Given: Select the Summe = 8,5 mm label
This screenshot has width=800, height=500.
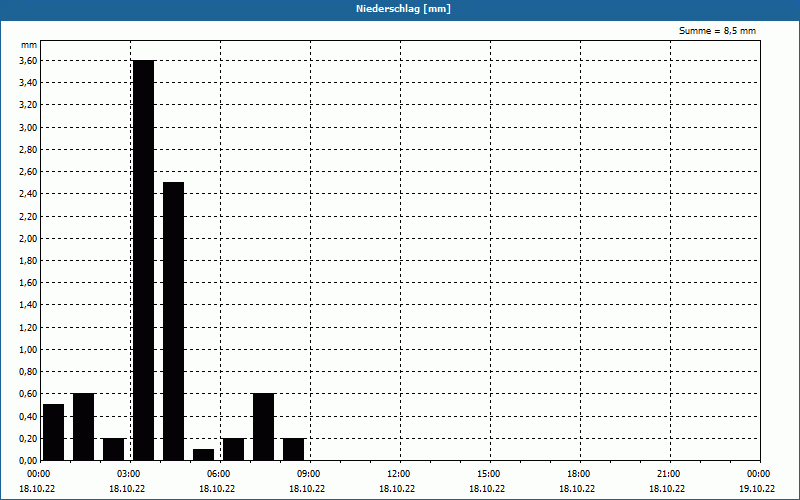Looking at the screenshot, I should (717, 31).
